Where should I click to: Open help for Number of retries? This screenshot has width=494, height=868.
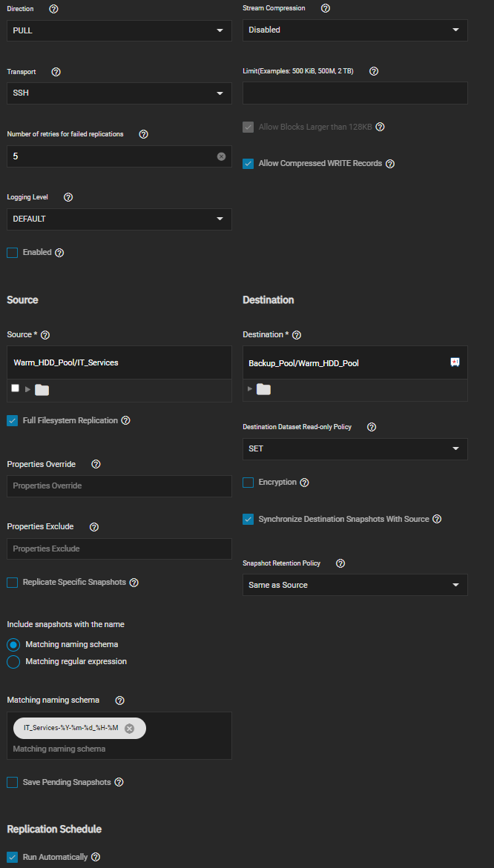click(143, 134)
